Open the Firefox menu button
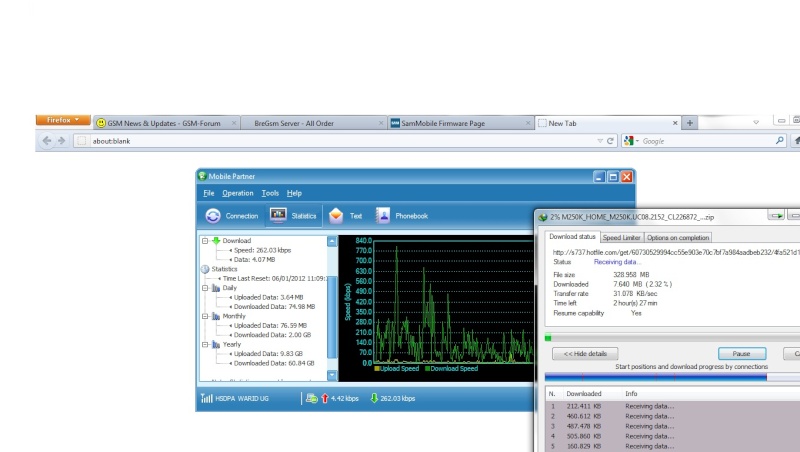This screenshot has height=452, width=800. point(63,120)
